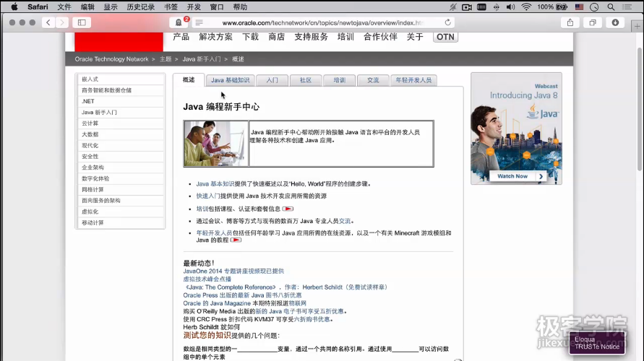Open the input source flag menu
Viewport: 644px width, 361px height.
point(579,7)
